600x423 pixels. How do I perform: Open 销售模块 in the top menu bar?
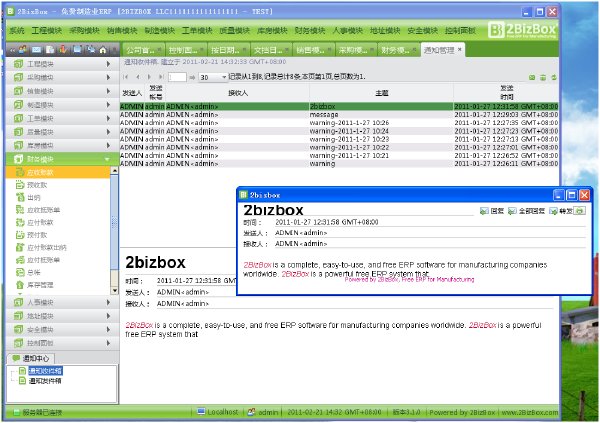pos(122,30)
